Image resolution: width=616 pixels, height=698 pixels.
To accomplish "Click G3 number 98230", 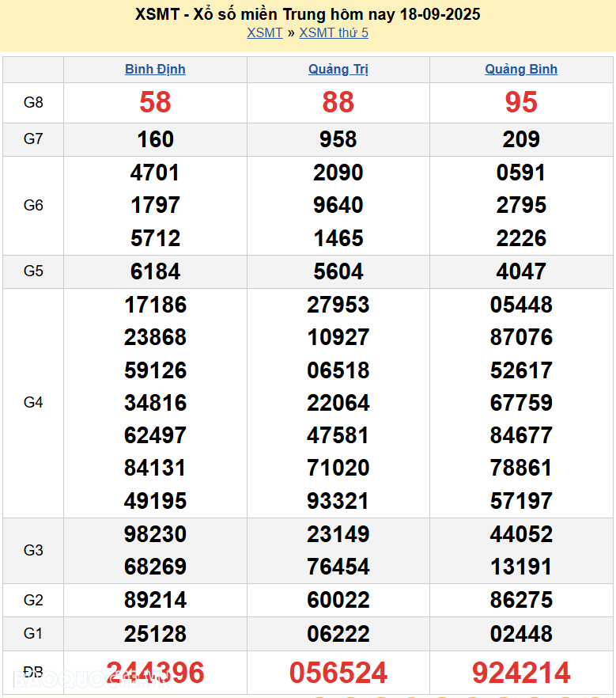I will [x=155, y=534].
